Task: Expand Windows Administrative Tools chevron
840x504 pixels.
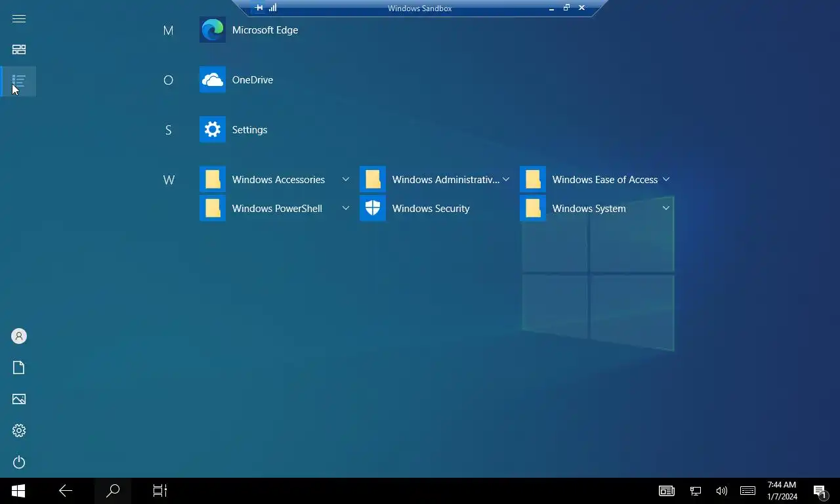Action: pyautogui.click(x=506, y=180)
